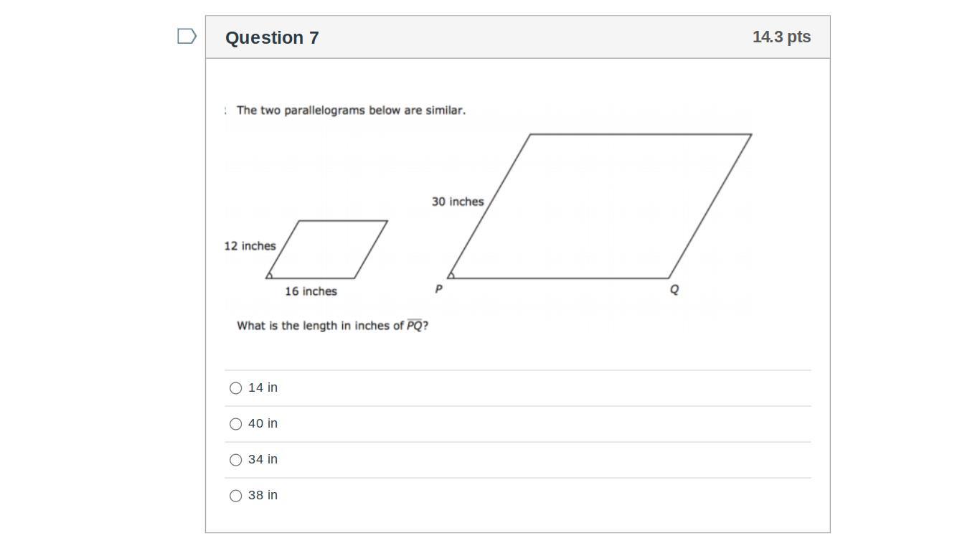Click the 16 inches base label
Image resolution: width=980 pixels, height=551 pixels.
coord(311,291)
